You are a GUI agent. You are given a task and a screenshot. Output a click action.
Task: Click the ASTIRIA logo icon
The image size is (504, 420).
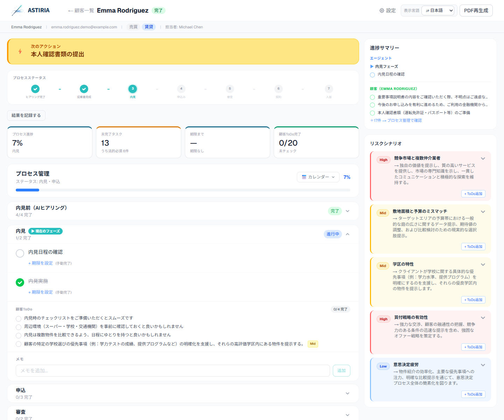click(x=17, y=10)
